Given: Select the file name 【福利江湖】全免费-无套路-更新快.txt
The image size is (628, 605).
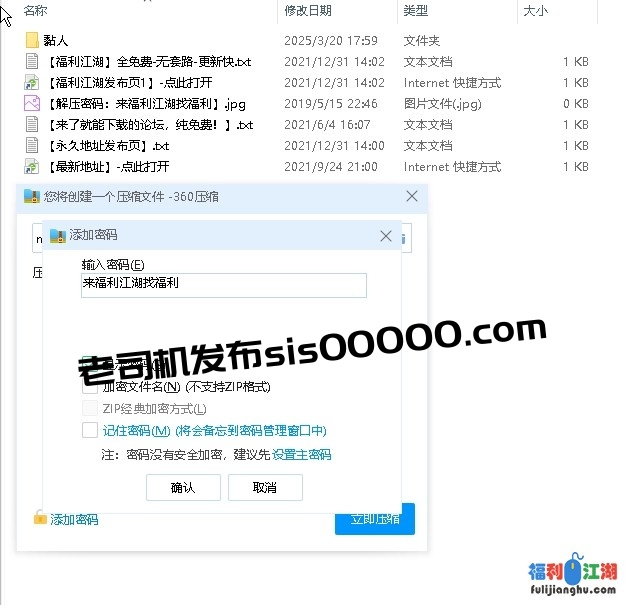Looking at the screenshot, I should (149, 62).
